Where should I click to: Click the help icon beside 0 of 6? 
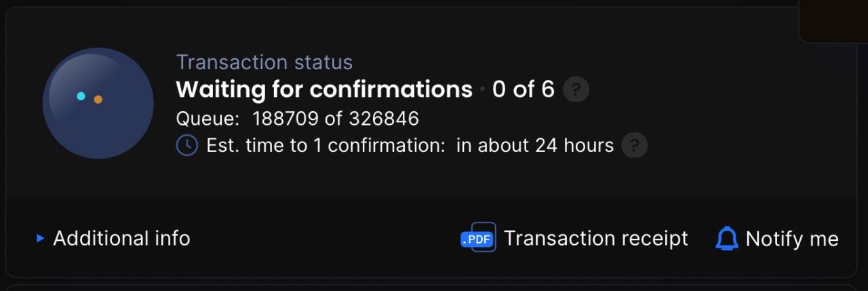tap(576, 89)
